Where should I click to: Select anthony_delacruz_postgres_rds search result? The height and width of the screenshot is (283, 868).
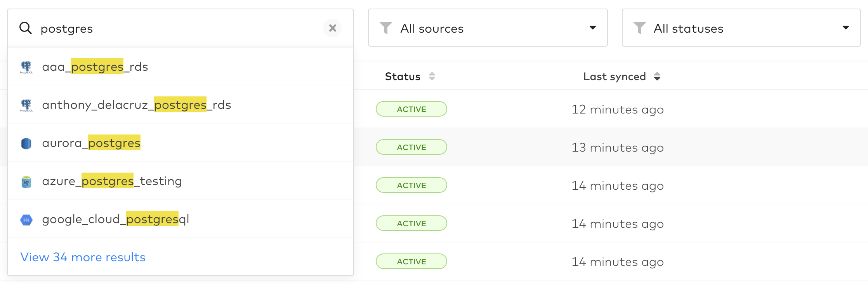coord(181,105)
